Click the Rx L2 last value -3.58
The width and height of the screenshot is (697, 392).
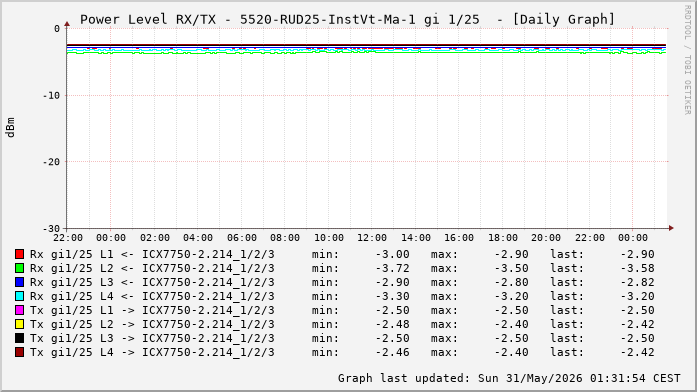pyautogui.click(x=637, y=268)
